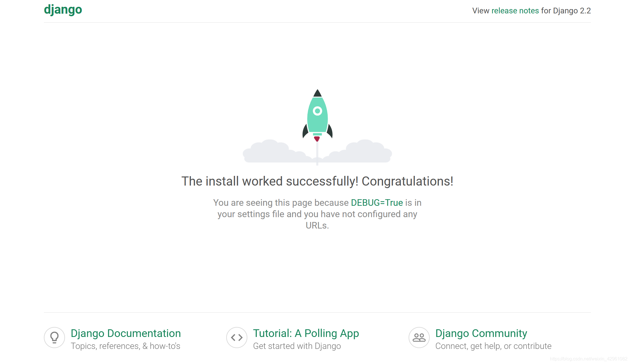Screen dimensions: 630x364
Task: Open Tutorial: A Polling App link
Action: (x=306, y=334)
